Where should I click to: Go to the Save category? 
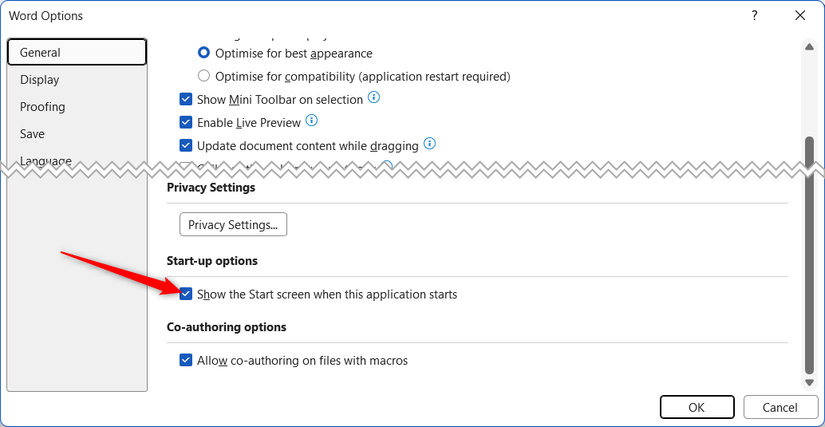pyautogui.click(x=33, y=134)
